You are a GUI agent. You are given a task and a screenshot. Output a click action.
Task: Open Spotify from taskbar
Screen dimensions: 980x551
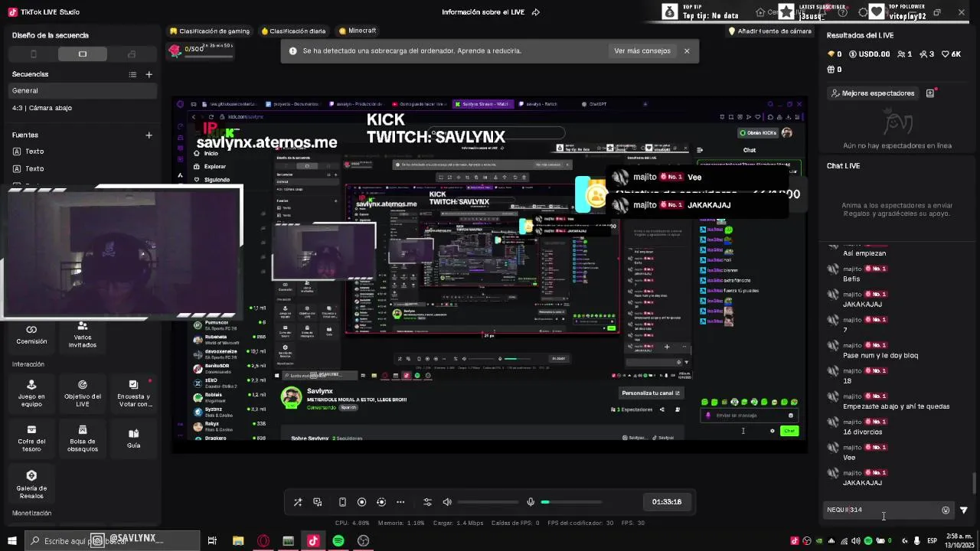point(338,541)
